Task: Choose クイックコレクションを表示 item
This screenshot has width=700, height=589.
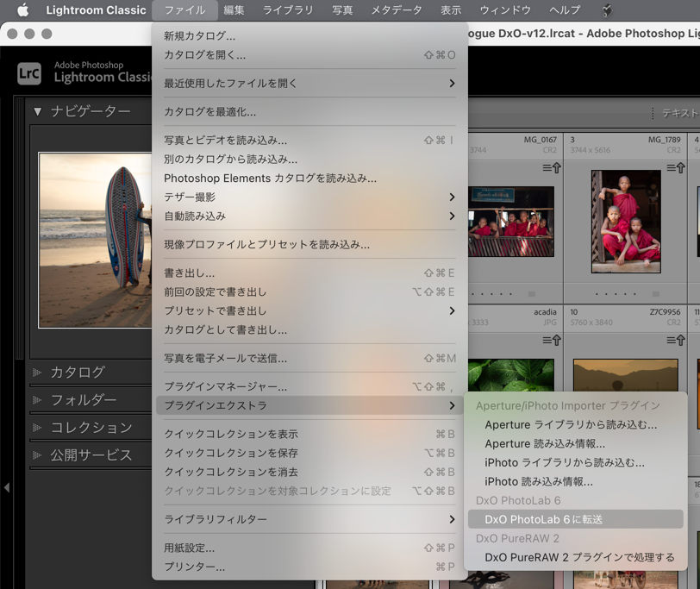Action: [309, 434]
